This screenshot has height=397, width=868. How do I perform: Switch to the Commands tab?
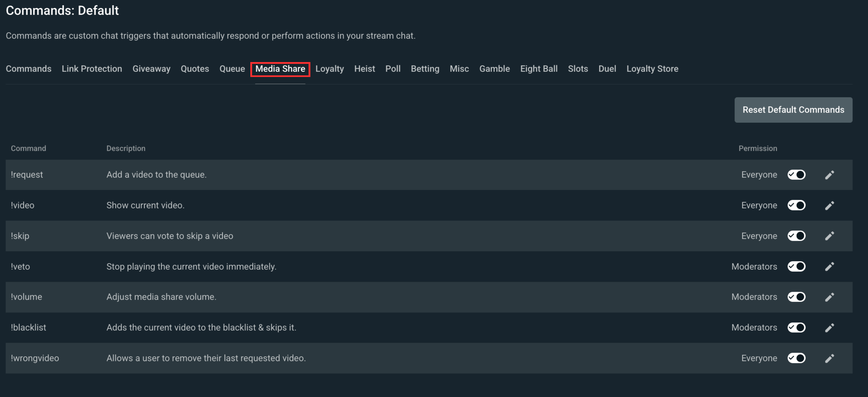(29, 69)
